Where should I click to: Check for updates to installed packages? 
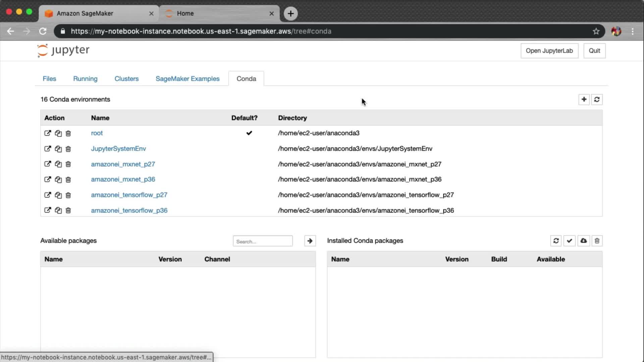(x=569, y=241)
